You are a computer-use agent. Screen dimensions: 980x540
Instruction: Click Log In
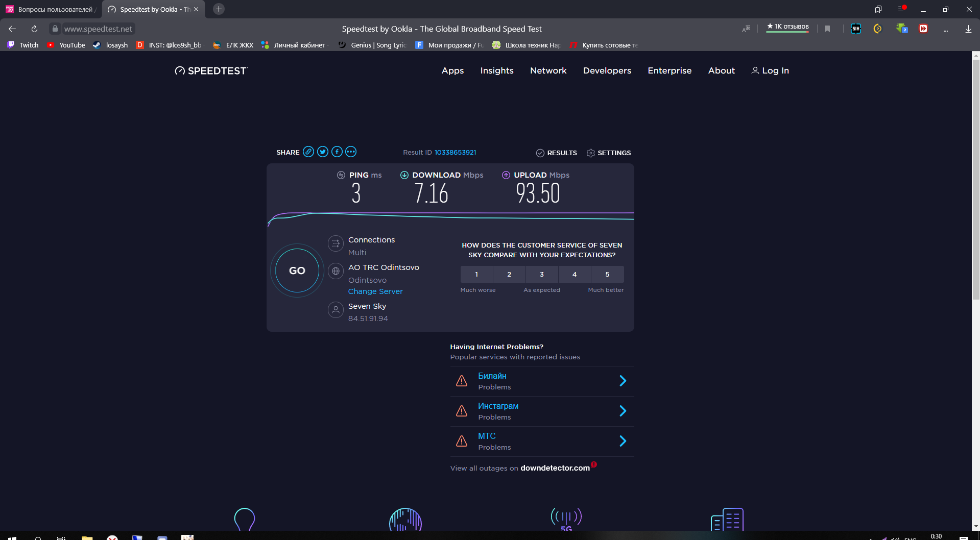tap(770, 70)
